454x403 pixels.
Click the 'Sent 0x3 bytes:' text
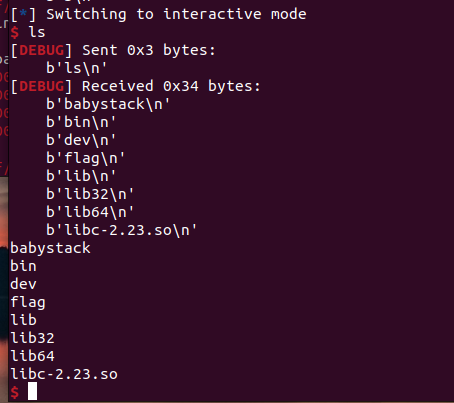coord(149,50)
